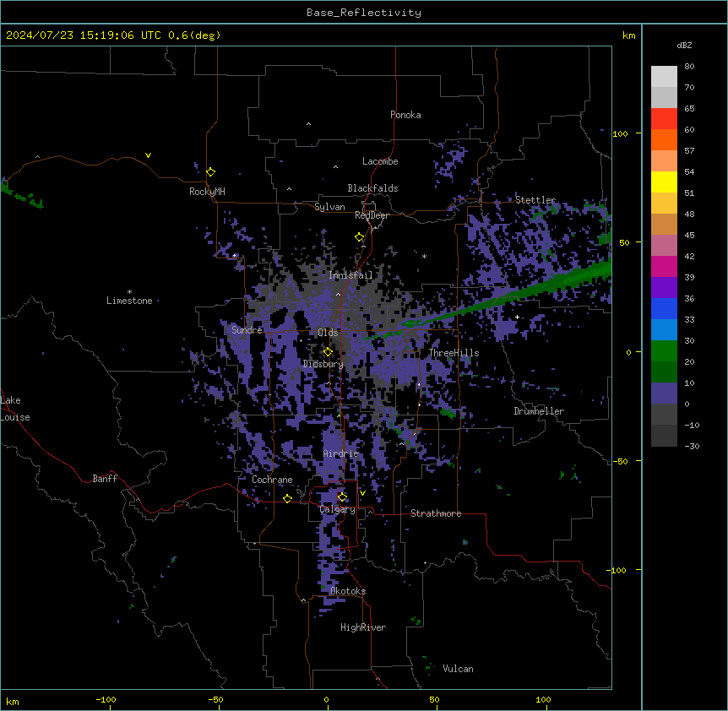The height and width of the screenshot is (711, 728).
Task: Pick the yellow 54-51 dBZ legend swatch
Action: pyautogui.click(x=664, y=182)
